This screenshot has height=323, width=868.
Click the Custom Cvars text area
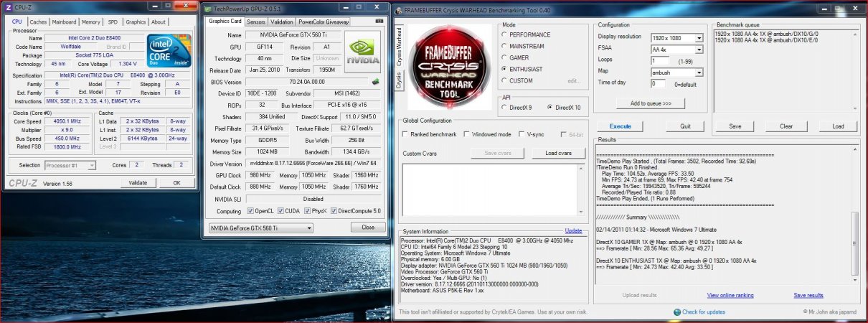pyautogui.click(x=494, y=189)
